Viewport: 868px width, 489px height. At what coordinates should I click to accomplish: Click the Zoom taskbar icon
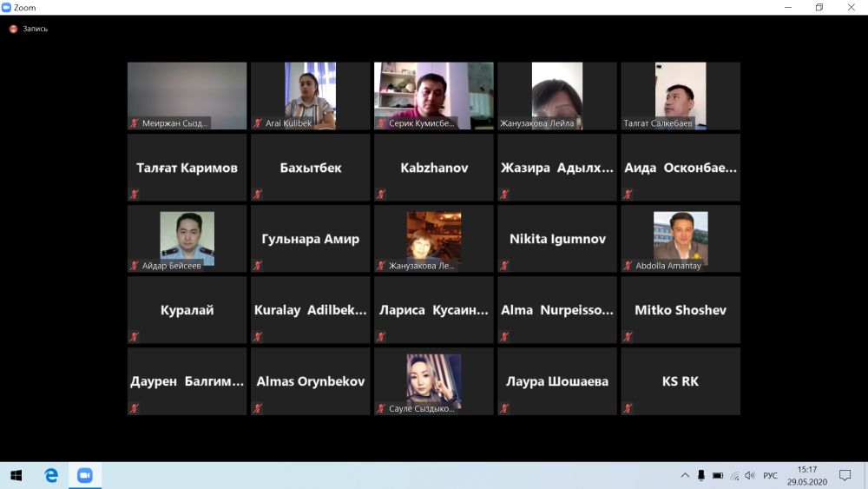(84, 475)
